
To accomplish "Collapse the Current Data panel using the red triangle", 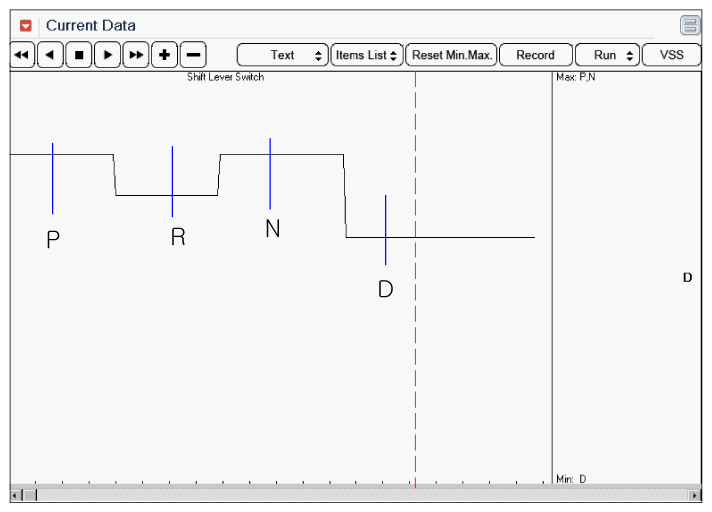I will (x=26, y=26).
